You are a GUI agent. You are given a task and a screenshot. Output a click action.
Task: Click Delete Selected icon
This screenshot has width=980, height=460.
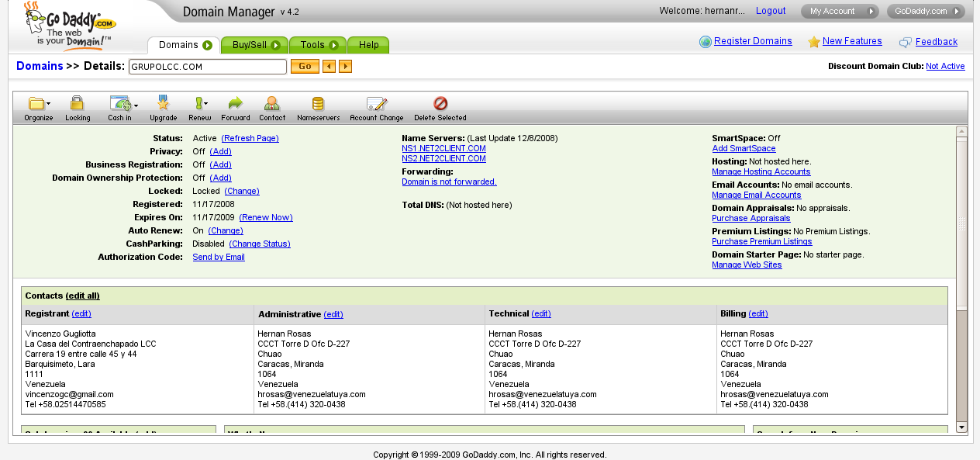click(440, 103)
